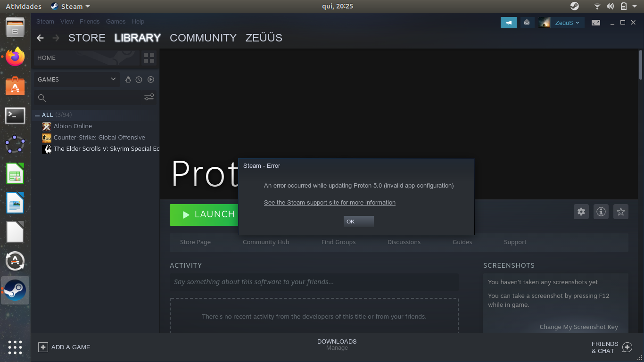Click the library HOME button
Viewport: 644px width, 362px height.
point(86,58)
